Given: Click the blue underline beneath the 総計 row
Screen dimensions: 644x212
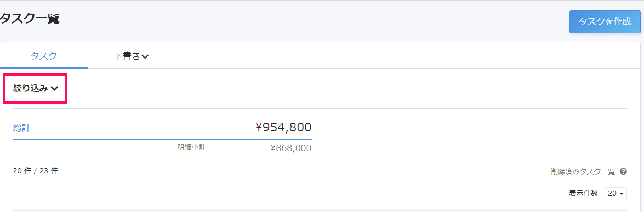Looking at the screenshot, I should (162, 139).
